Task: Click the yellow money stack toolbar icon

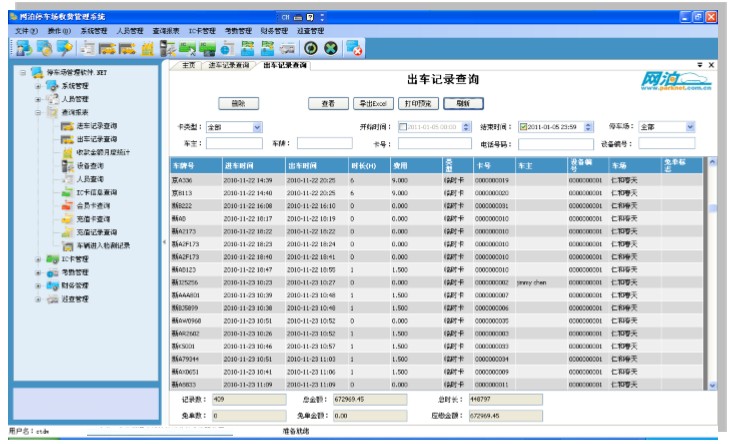Action: coord(147,48)
